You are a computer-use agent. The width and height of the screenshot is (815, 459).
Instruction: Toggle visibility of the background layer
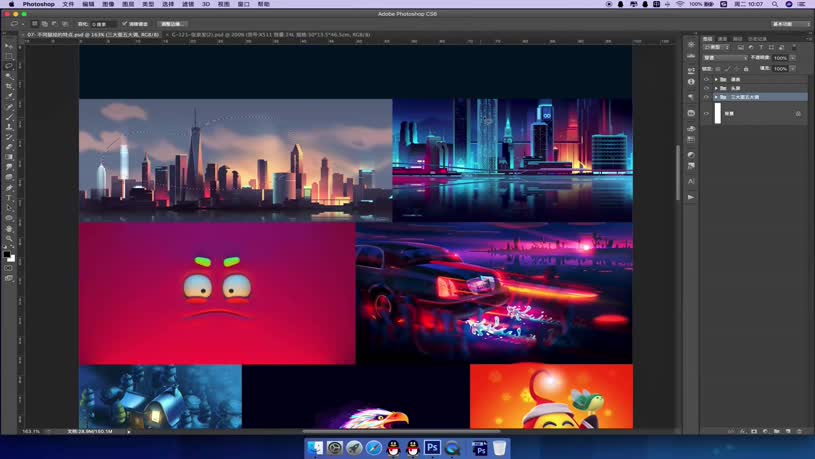(706, 113)
